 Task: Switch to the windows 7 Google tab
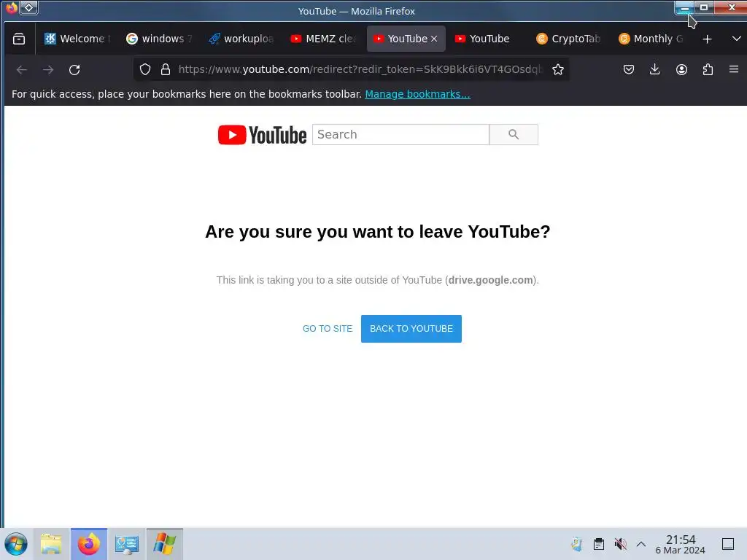point(160,39)
